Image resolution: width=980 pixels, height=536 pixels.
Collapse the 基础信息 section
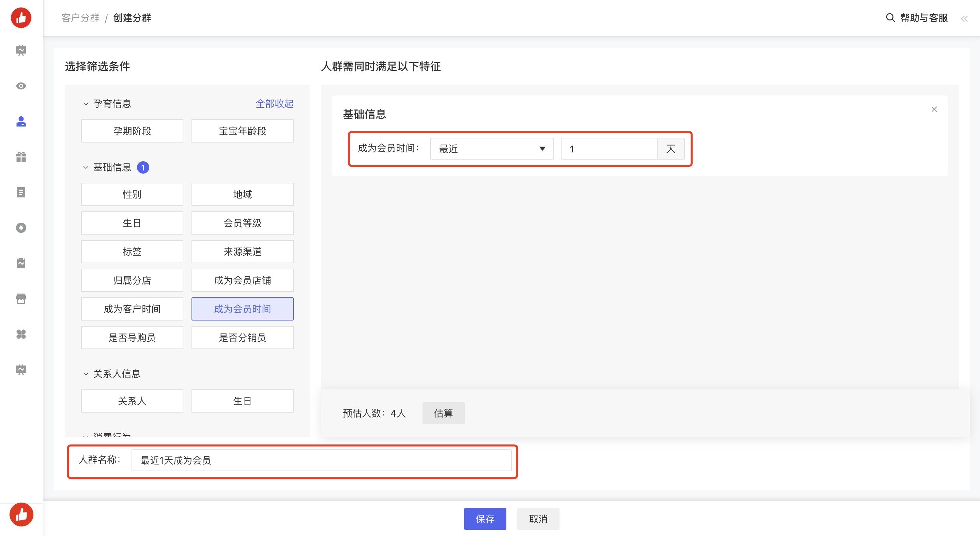86,167
